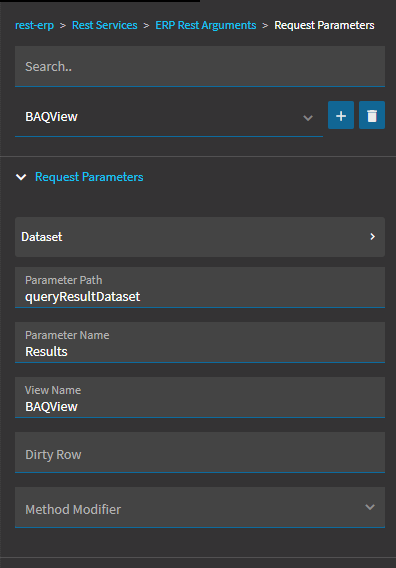
Task: Edit the View Name field
Action: pyautogui.click(x=200, y=398)
